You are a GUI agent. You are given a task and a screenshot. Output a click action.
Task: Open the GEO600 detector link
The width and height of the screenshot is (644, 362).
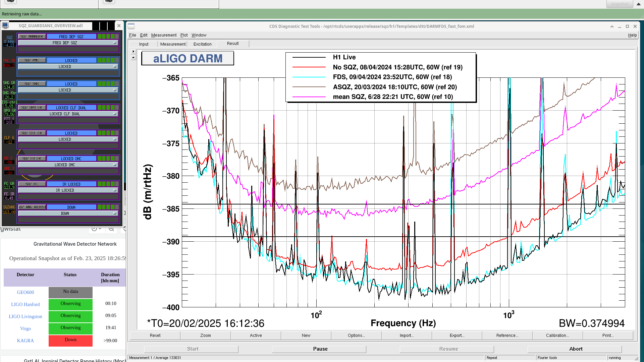pyautogui.click(x=25, y=292)
